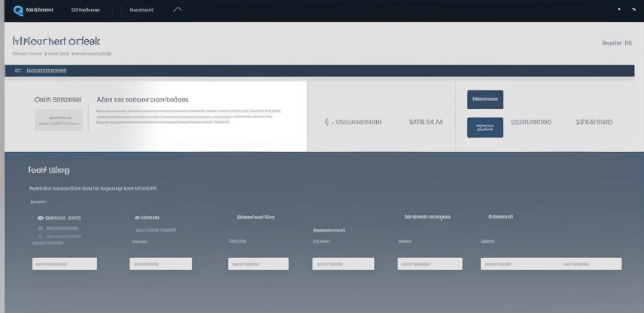This screenshot has width=644, height=313.
Task: Click the small icon at left of dark blue section bar
Action: tap(17, 71)
